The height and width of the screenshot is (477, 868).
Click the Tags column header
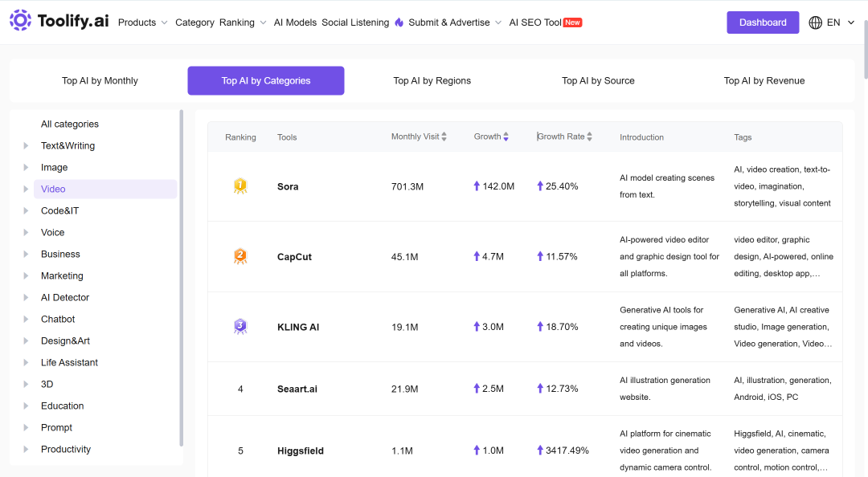point(743,137)
